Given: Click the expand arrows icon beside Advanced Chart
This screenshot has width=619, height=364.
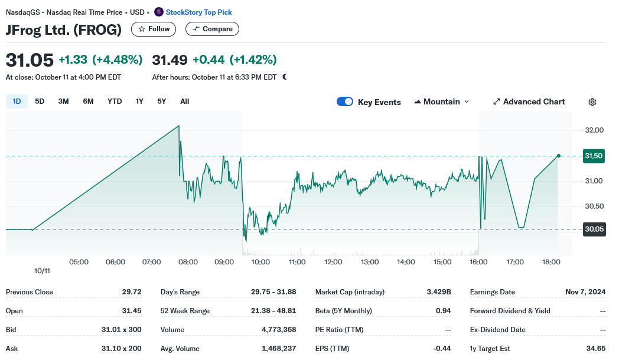Looking at the screenshot, I should [x=496, y=101].
